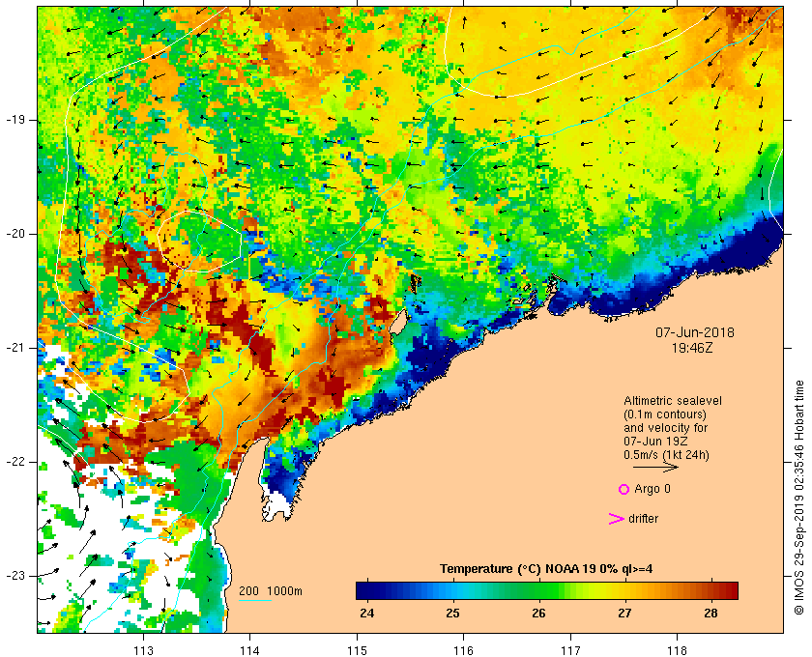Click the latitude axis label -21

[15, 348]
